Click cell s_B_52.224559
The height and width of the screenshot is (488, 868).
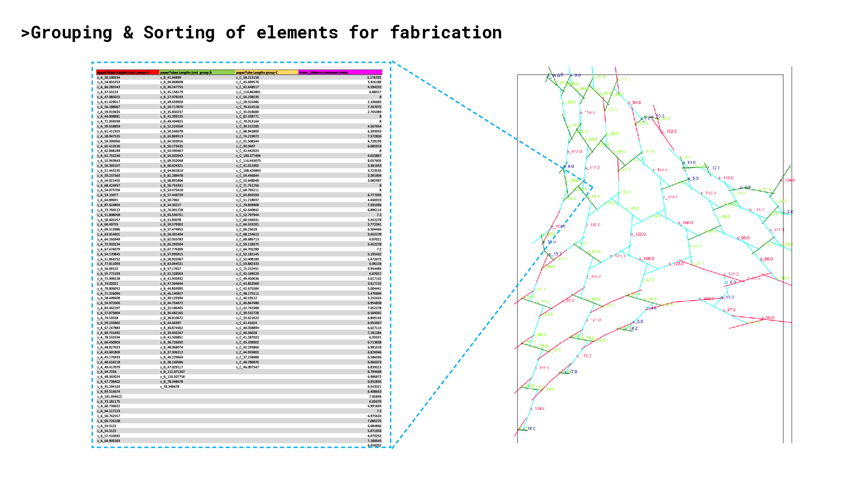[x=172, y=127]
